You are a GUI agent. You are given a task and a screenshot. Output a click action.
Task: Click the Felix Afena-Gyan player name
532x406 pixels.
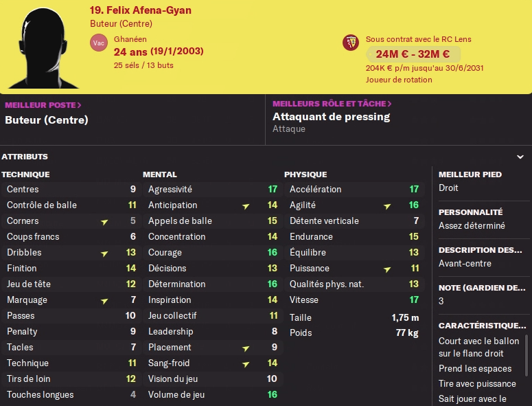tap(140, 10)
